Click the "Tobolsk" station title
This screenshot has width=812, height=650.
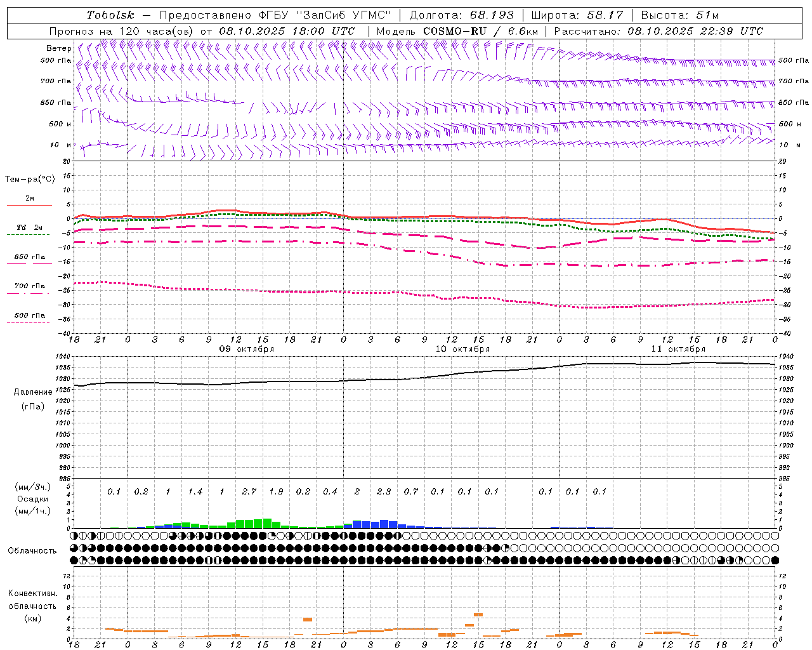(x=110, y=15)
